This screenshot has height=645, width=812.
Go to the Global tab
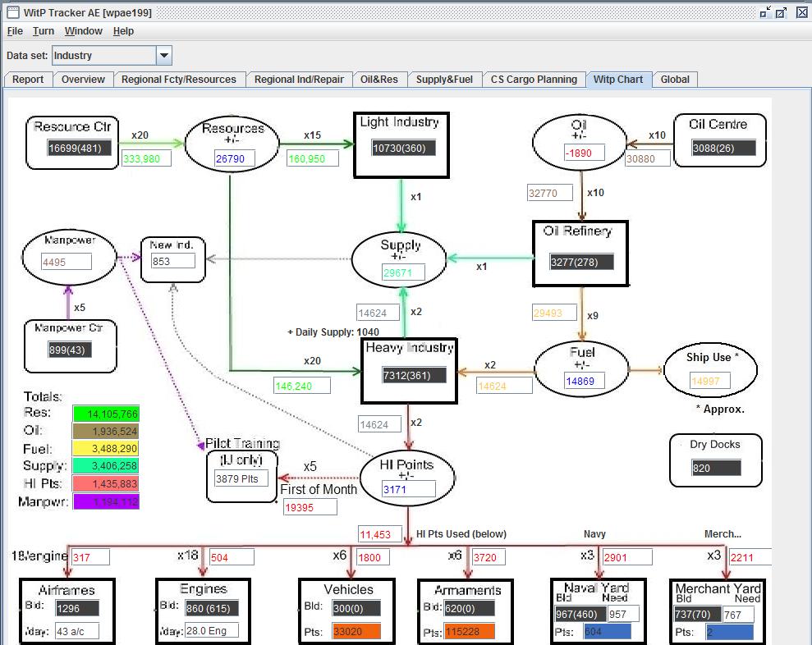pos(675,80)
